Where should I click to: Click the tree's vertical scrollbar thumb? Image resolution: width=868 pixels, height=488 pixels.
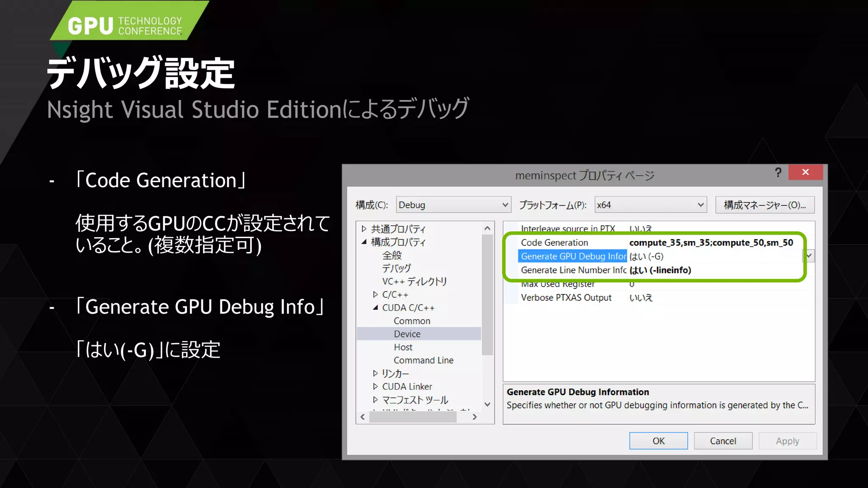coord(487,294)
